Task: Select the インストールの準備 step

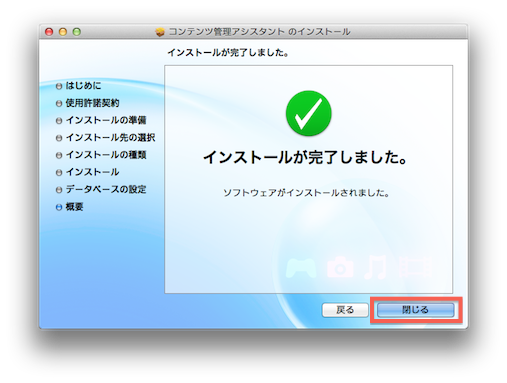Action: click(106, 120)
